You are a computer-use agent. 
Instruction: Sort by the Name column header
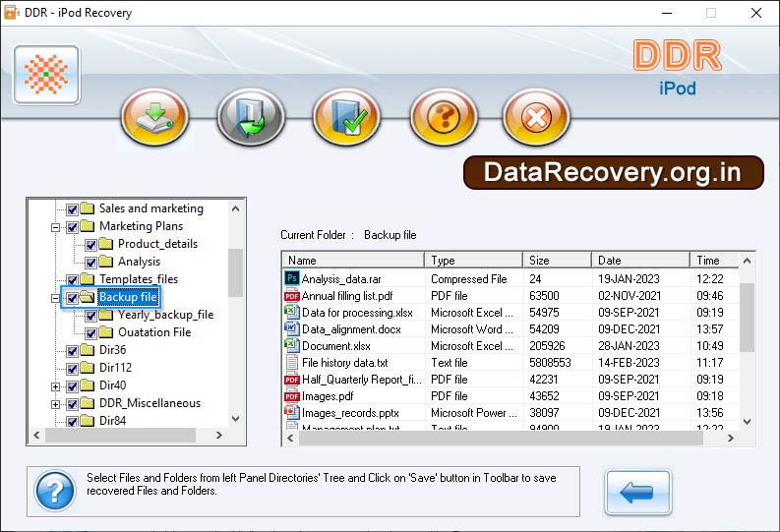353,260
